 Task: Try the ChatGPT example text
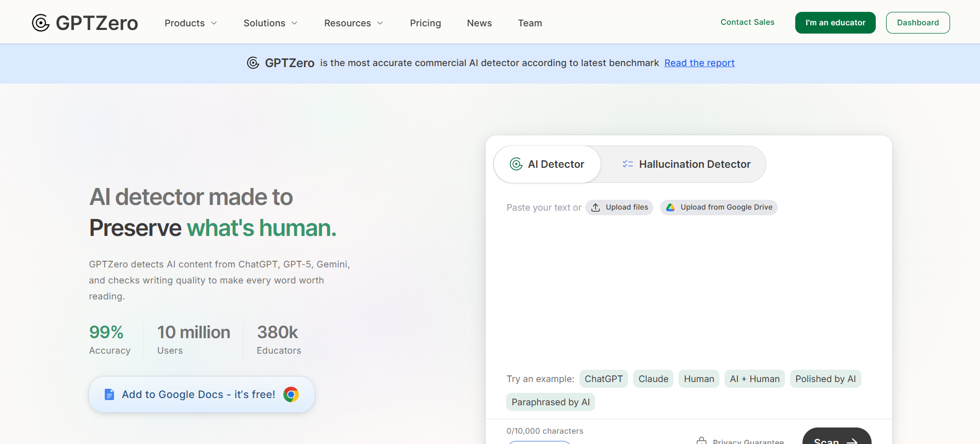click(x=603, y=379)
